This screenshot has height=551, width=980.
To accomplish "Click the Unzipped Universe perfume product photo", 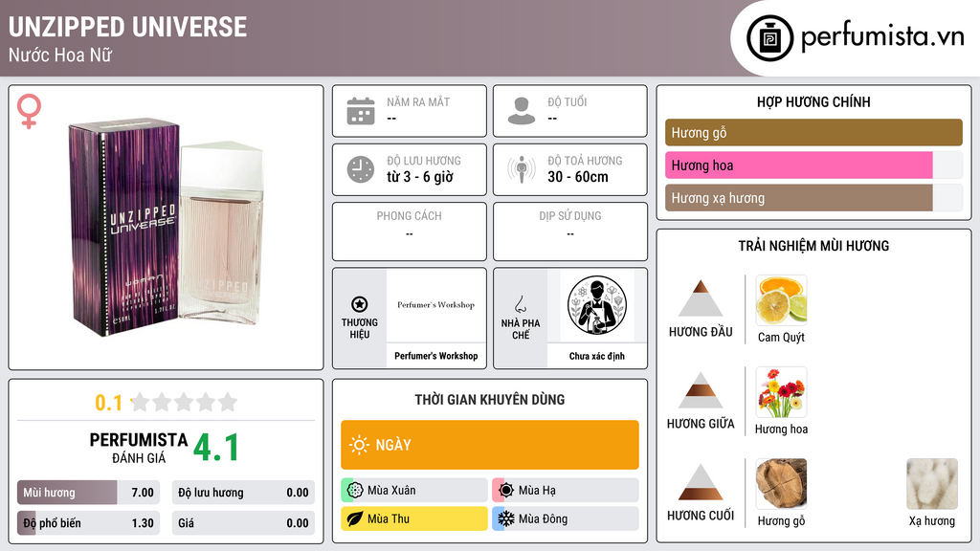I will [x=167, y=226].
